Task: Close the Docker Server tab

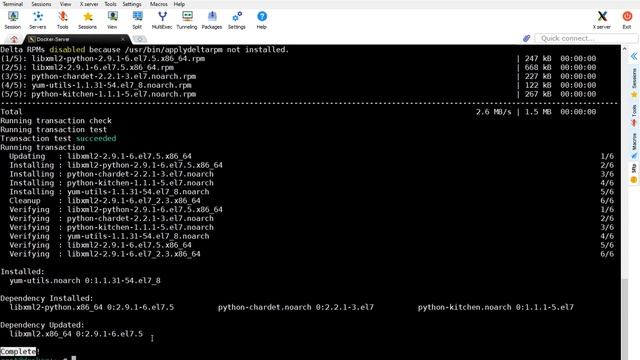Action: click(x=123, y=39)
